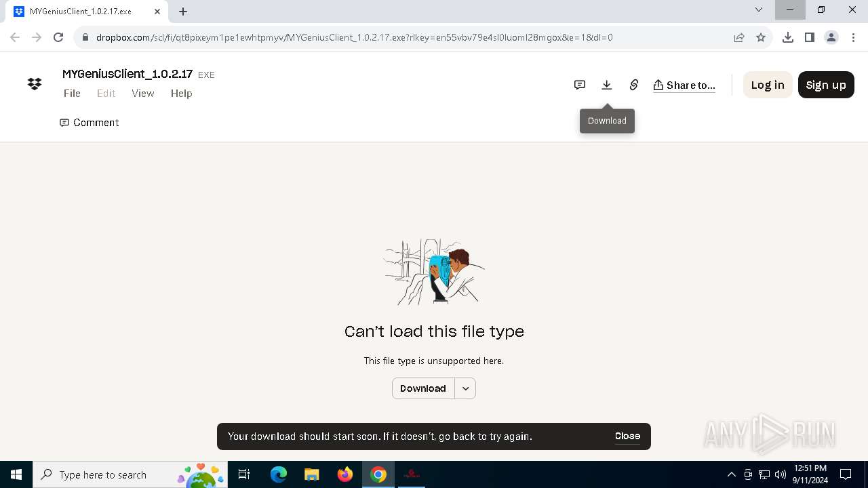Copy link using the chain icon
Screen dimensions: 868x488
(x=634, y=85)
